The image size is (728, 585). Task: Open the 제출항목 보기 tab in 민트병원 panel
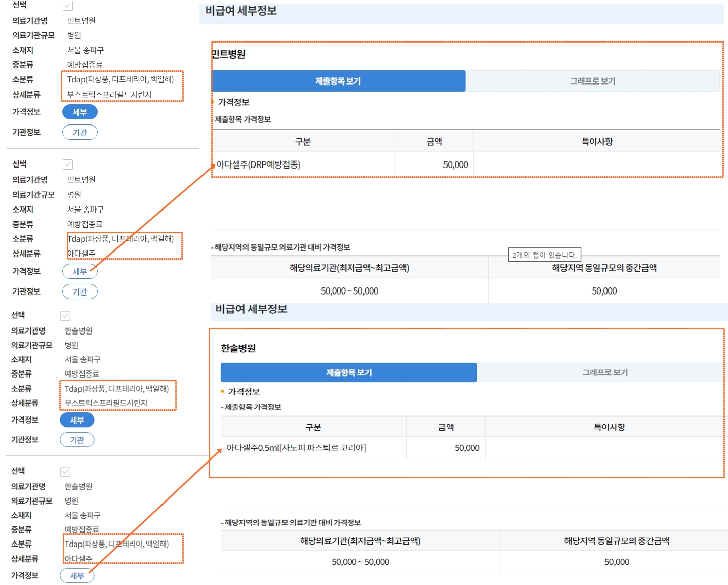pyautogui.click(x=339, y=80)
